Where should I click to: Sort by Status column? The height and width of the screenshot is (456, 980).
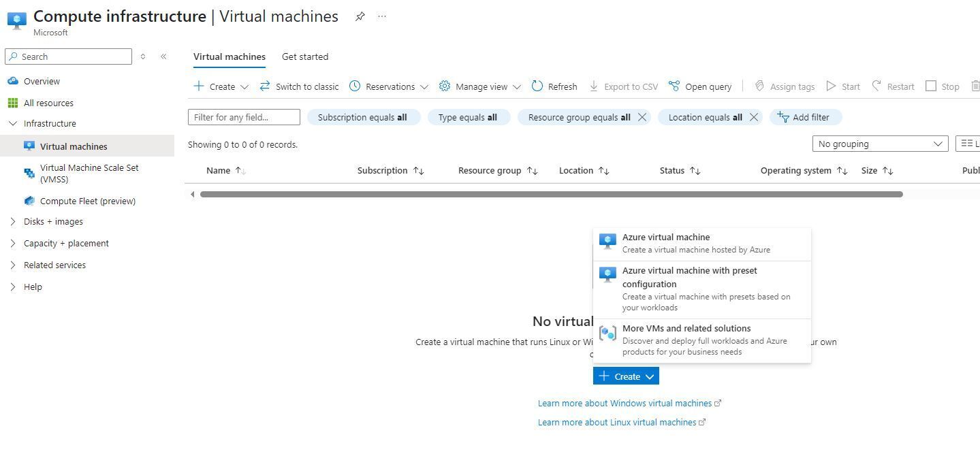pos(680,170)
